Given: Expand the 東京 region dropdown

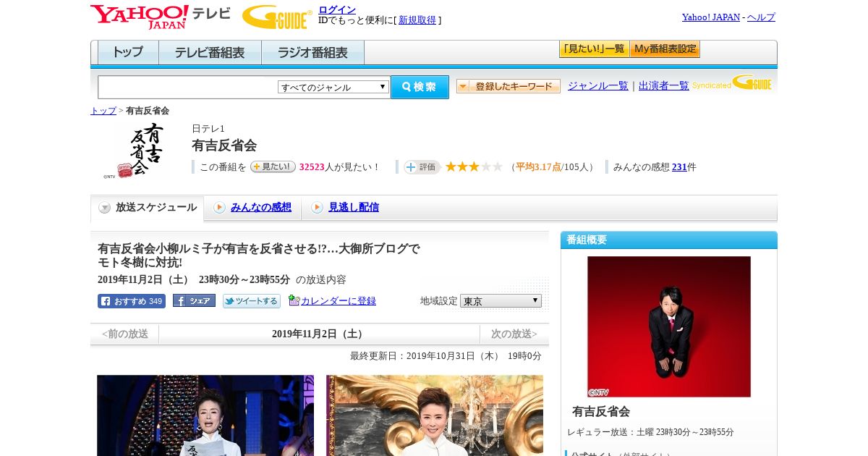Looking at the screenshot, I should pos(501,300).
